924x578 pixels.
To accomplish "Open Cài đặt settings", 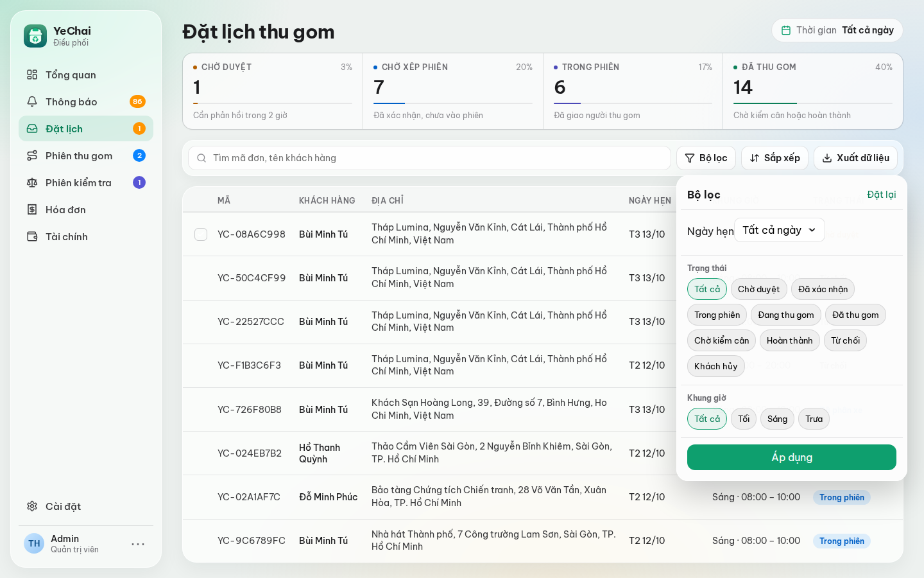I will [x=86, y=506].
